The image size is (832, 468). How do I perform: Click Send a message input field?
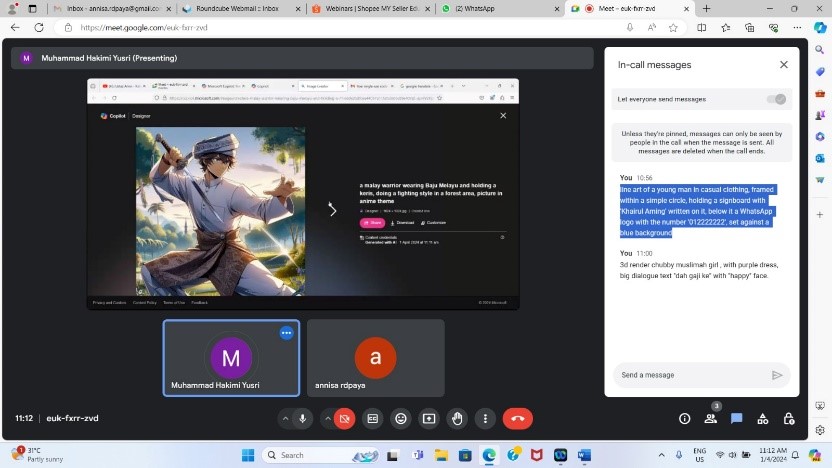(692, 375)
